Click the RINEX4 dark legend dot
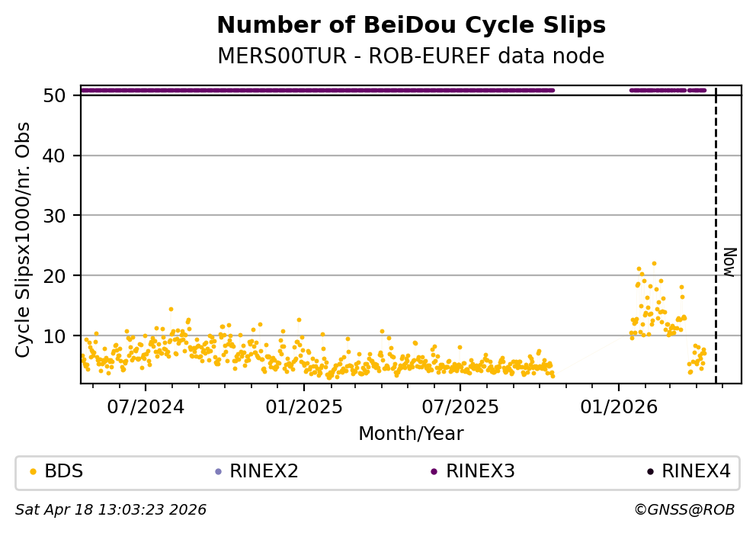Screen dimensions: 756x533 650,472
